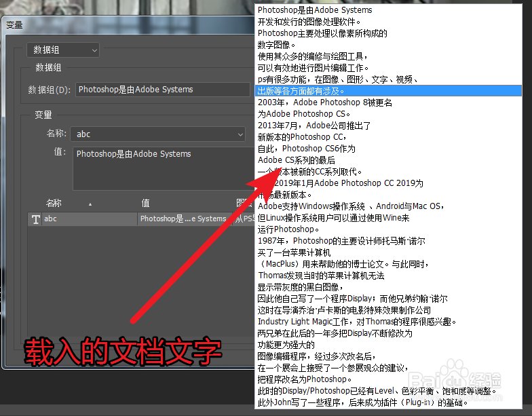Image resolution: width=532 pixels, height=416 pixels.
Task: Select line '在一个展会上接受了一个参展观众的建议，'
Action: [388, 368]
